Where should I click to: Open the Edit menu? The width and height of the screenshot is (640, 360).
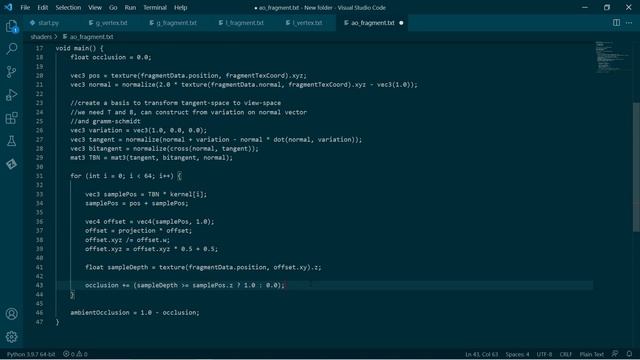coord(42,7)
